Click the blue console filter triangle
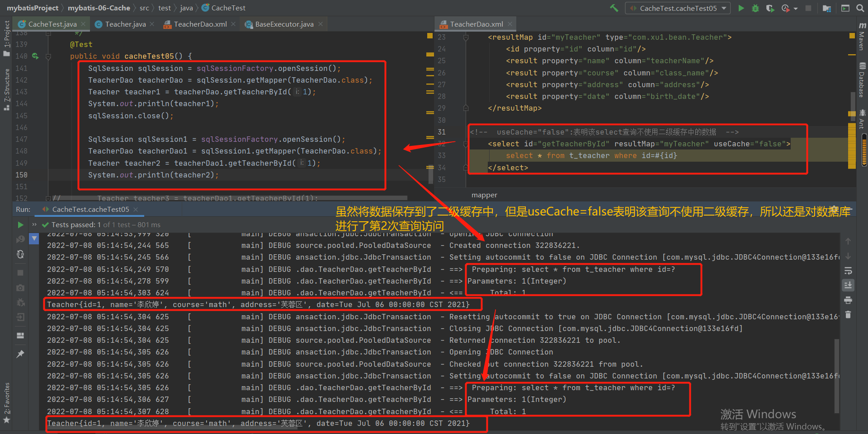Viewport: 868px width, 434px height. (x=34, y=238)
